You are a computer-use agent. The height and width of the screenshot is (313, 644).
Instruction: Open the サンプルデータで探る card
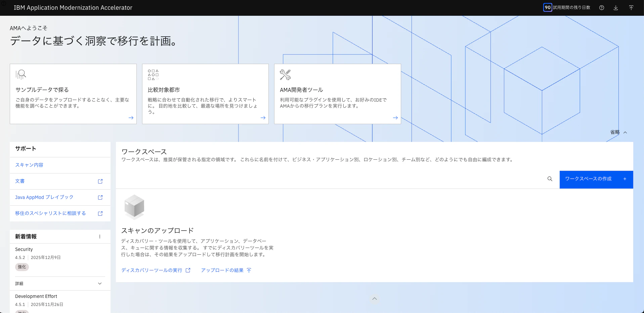point(73,94)
